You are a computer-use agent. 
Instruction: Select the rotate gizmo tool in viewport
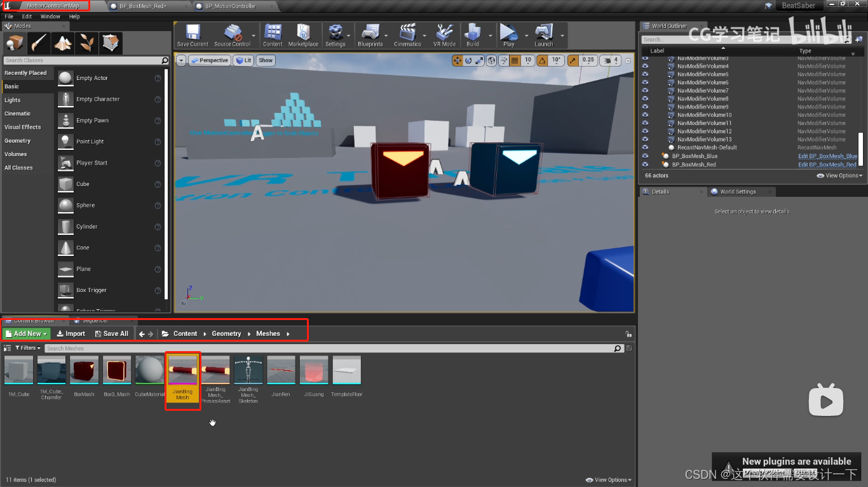click(x=468, y=60)
